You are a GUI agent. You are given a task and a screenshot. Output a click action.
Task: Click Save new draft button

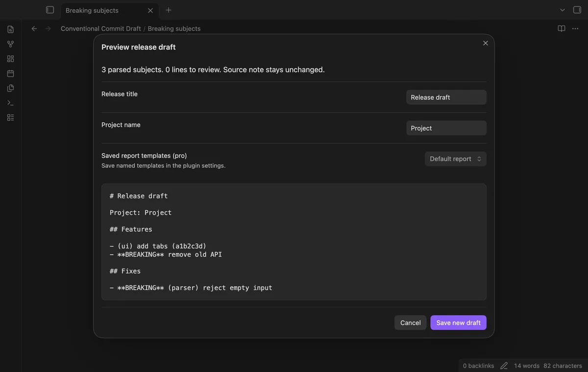459,323
